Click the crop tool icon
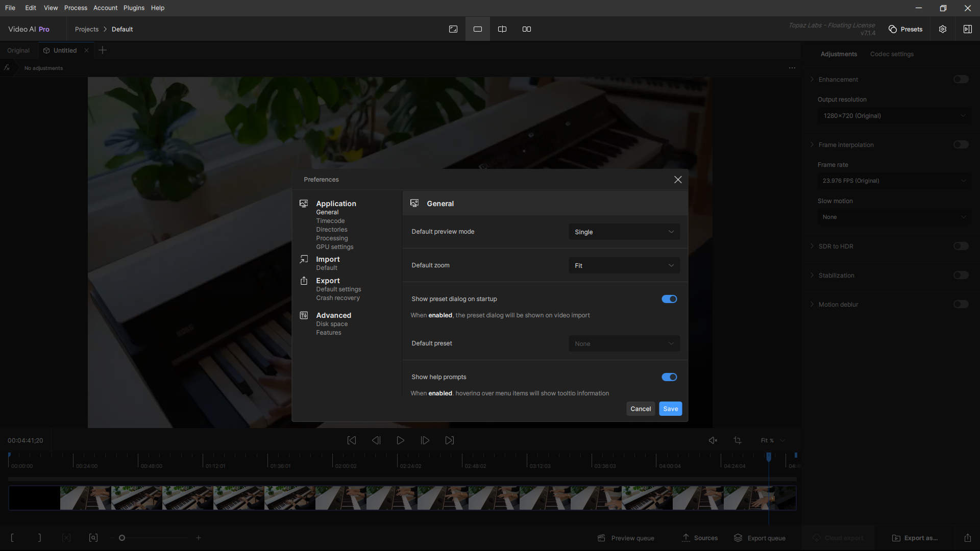 (x=738, y=440)
